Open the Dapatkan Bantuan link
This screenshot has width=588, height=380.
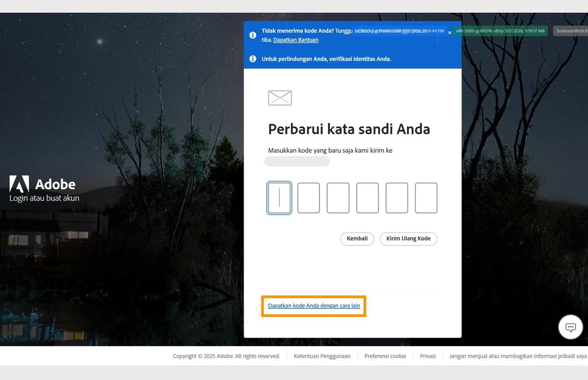pyautogui.click(x=296, y=40)
